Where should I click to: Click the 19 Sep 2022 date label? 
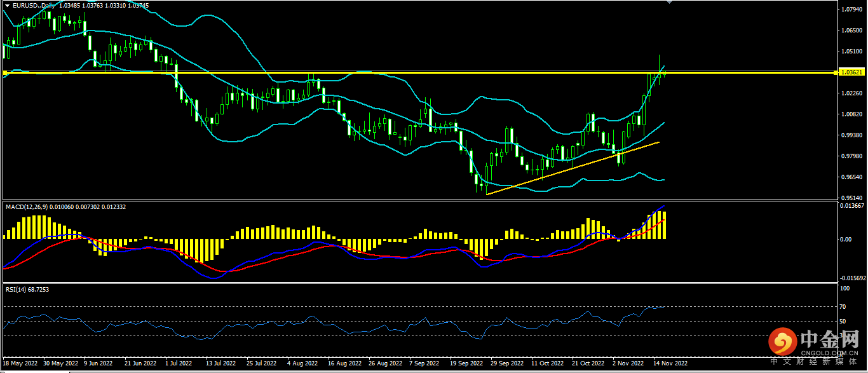(x=466, y=363)
